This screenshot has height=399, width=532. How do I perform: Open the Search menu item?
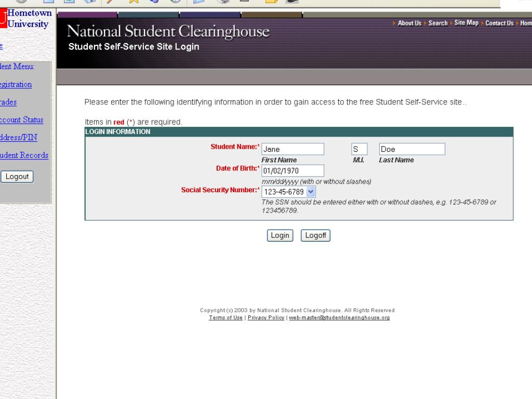coord(438,23)
